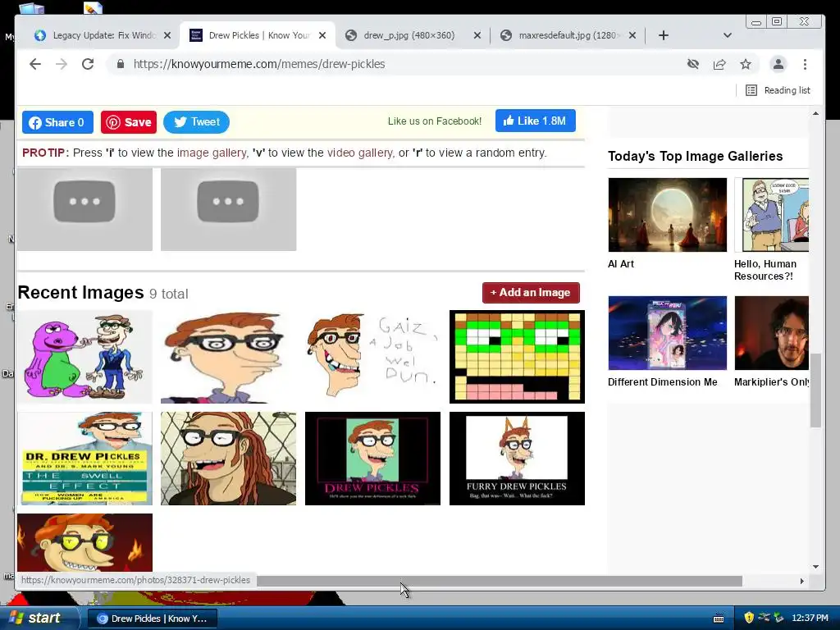Open the Dr. Drew Pickles Swell Effect image
Image resolution: width=840 pixels, height=630 pixels.
click(x=84, y=459)
